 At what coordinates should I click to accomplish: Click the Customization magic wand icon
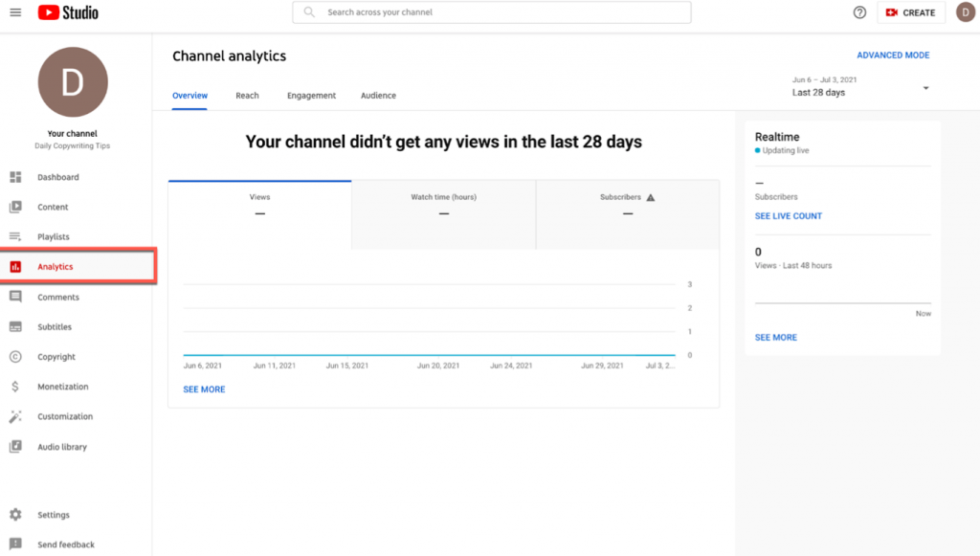[x=15, y=416]
